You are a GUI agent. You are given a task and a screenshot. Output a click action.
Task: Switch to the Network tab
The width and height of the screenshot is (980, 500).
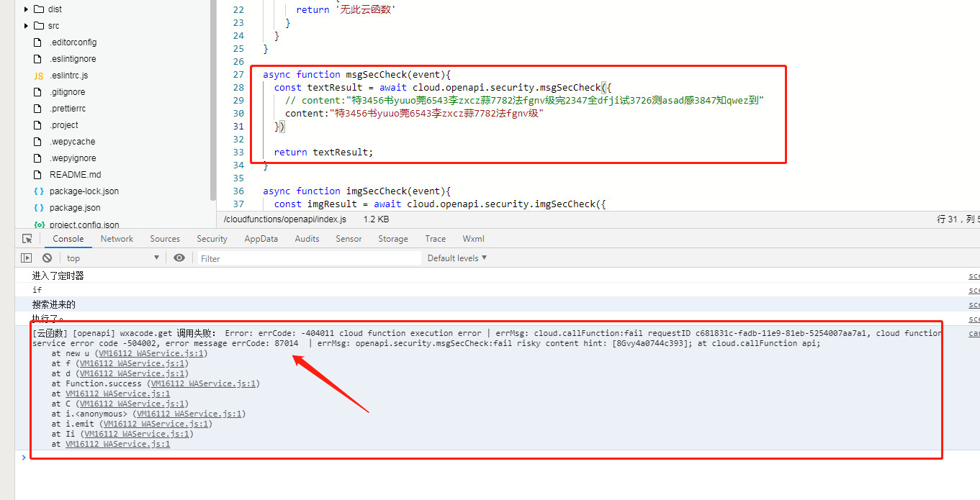(117, 239)
